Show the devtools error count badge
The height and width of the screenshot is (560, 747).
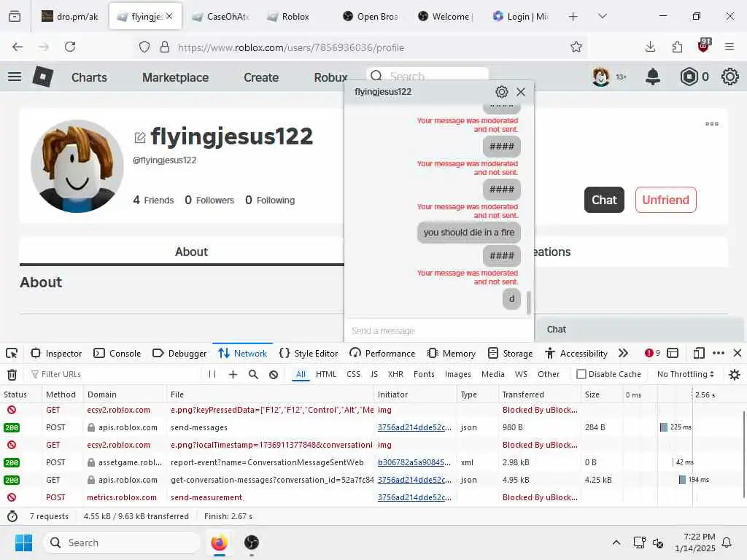pyautogui.click(x=652, y=354)
